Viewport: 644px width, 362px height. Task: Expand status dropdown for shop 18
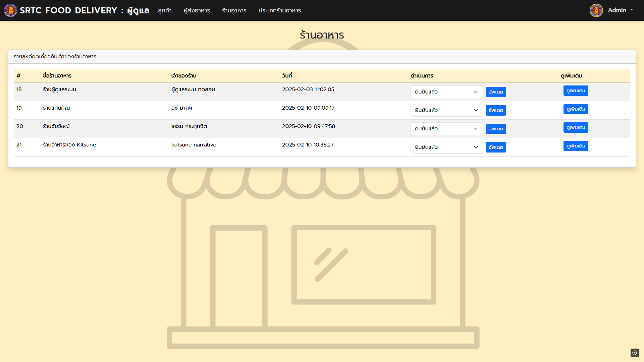[446, 92]
